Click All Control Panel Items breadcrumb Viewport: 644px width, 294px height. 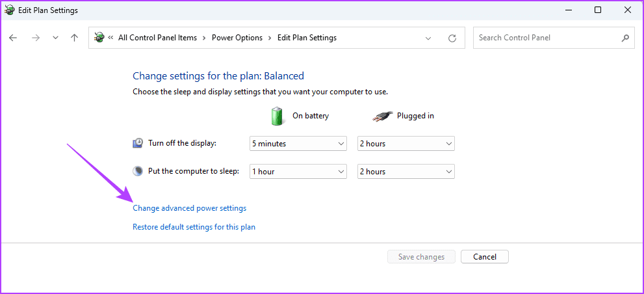coord(157,38)
